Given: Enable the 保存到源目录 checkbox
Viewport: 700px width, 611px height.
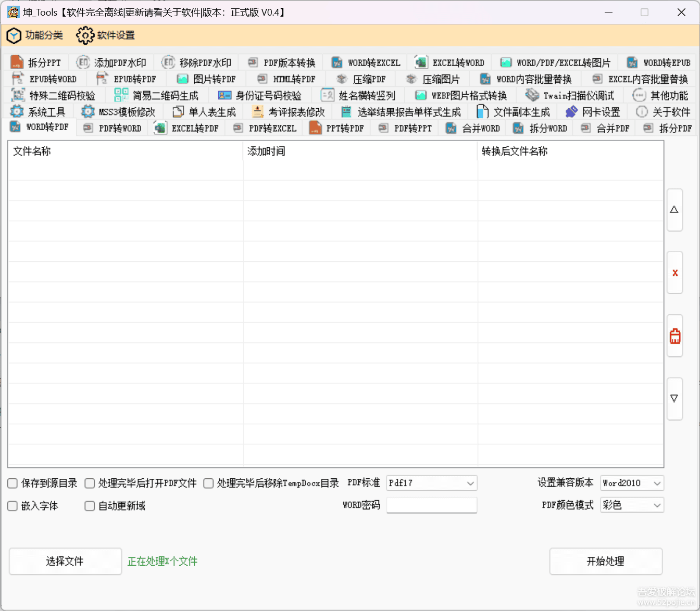Looking at the screenshot, I should [x=13, y=483].
